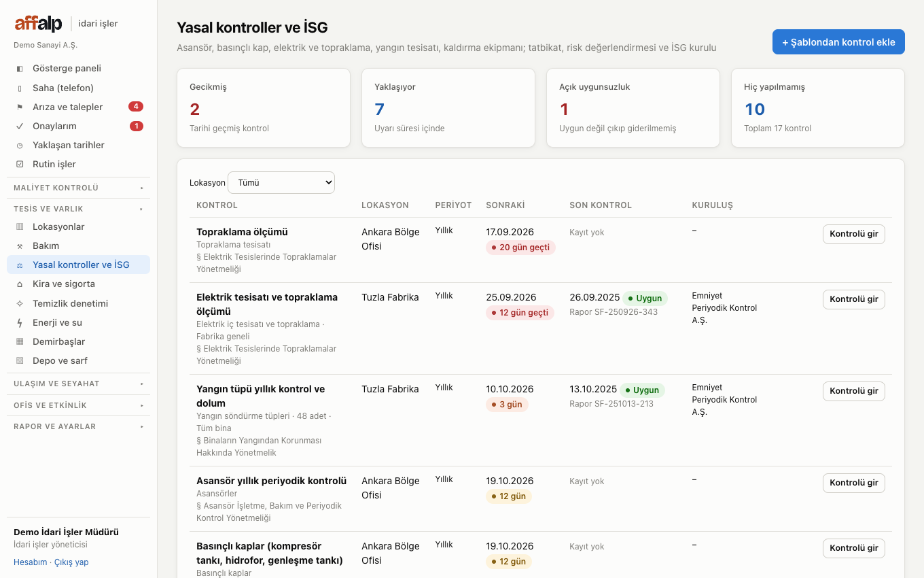Open Arıza ve talepler menu item
The width and height of the screenshot is (924, 578).
pyautogui.click(x=78, y=107)
